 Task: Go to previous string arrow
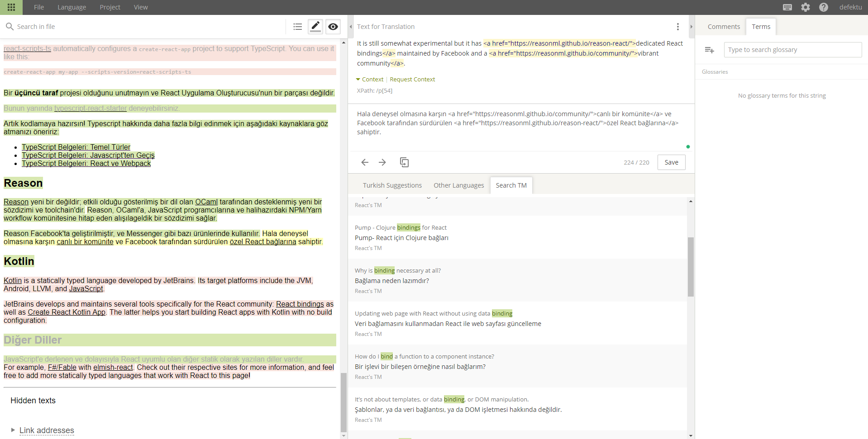tap(365, 162)
